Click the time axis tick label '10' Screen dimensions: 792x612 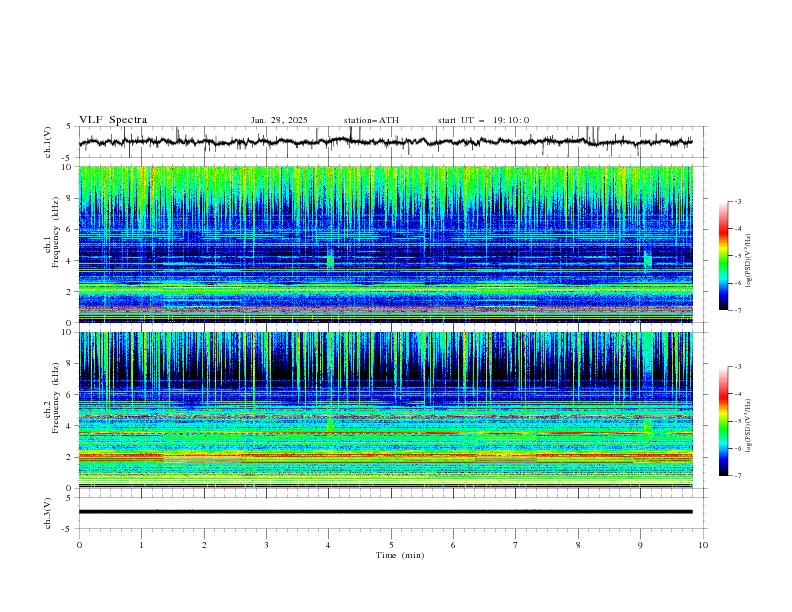coord(703,545)
